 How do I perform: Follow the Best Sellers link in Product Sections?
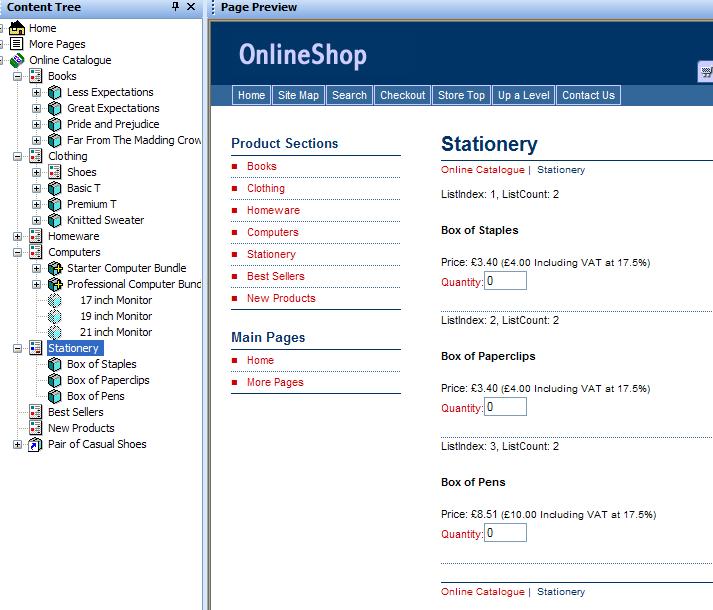tap(275, 276)
